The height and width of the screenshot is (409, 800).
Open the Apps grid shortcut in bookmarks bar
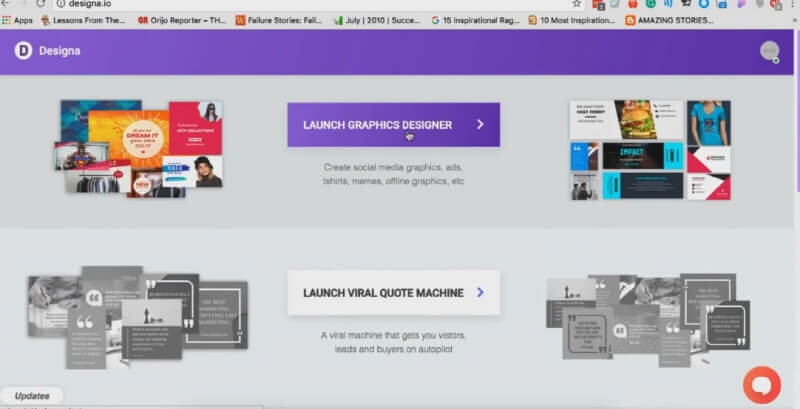[17, 20]
